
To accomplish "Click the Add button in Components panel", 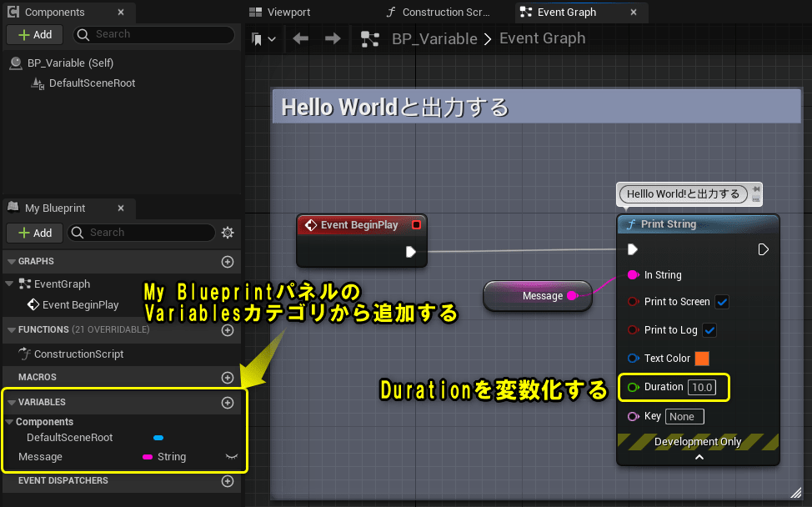I will click(34, 35).
